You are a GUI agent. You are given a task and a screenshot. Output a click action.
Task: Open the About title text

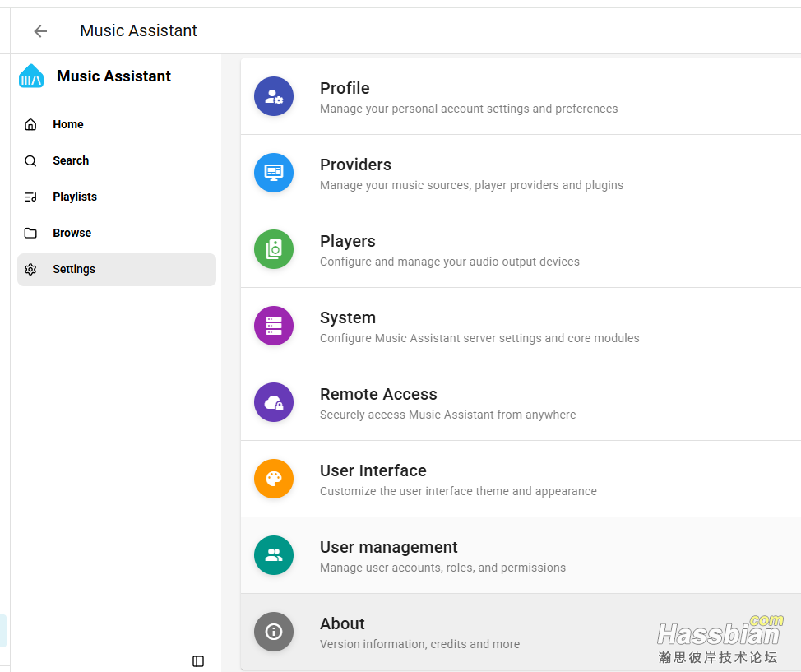[342, 623]
